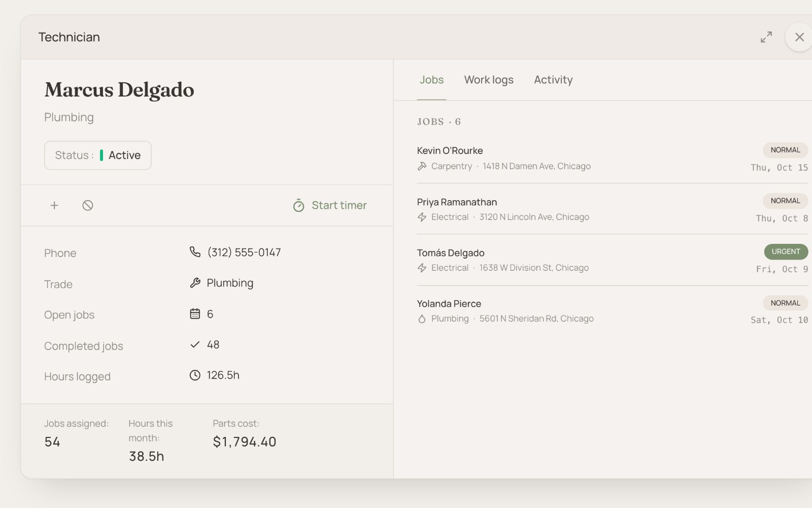Viewport: 812px width, 508px height.
Task: Click the Completed jobs value 48
Action: (x=213, y=344)
